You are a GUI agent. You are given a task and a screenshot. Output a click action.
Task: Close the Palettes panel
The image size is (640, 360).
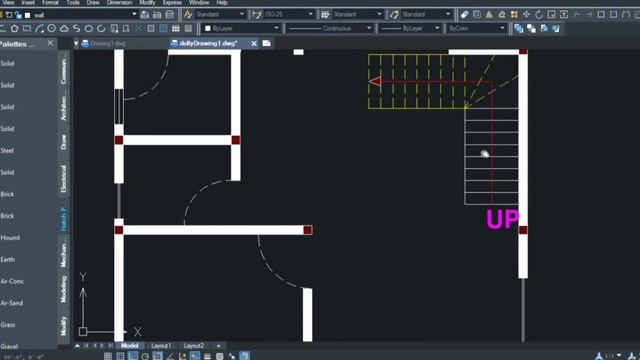point(50,43)
